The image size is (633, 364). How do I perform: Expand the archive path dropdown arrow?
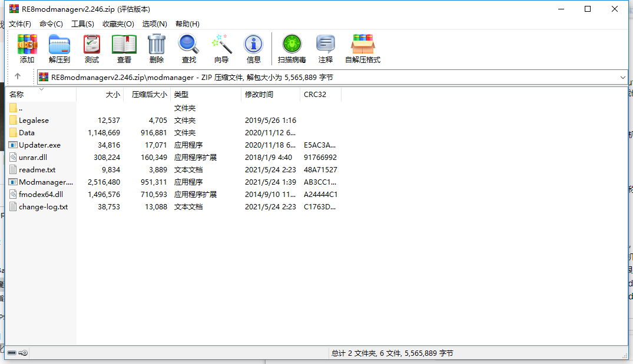(x=622, y=78)
